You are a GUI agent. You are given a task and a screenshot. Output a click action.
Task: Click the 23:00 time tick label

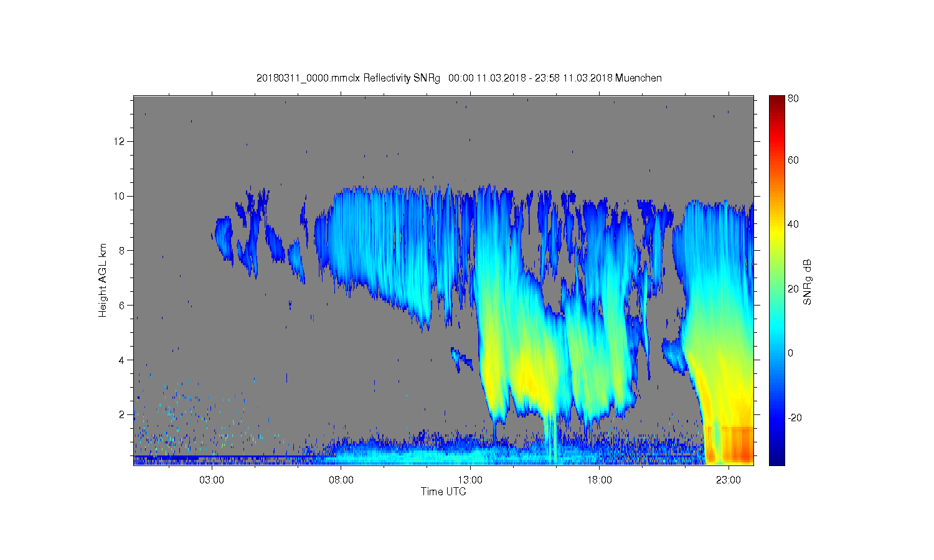click(x=729, y=480)
